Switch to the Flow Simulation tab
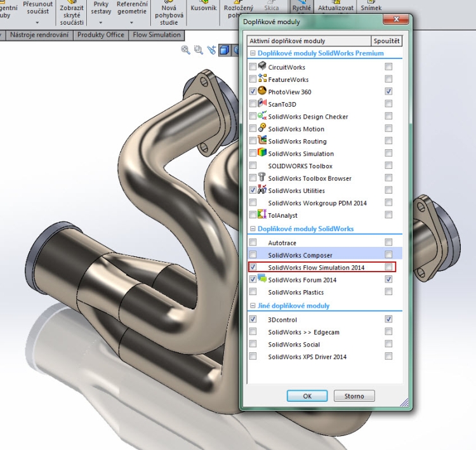This screenshot has width=476, height=450. [157, 35]
